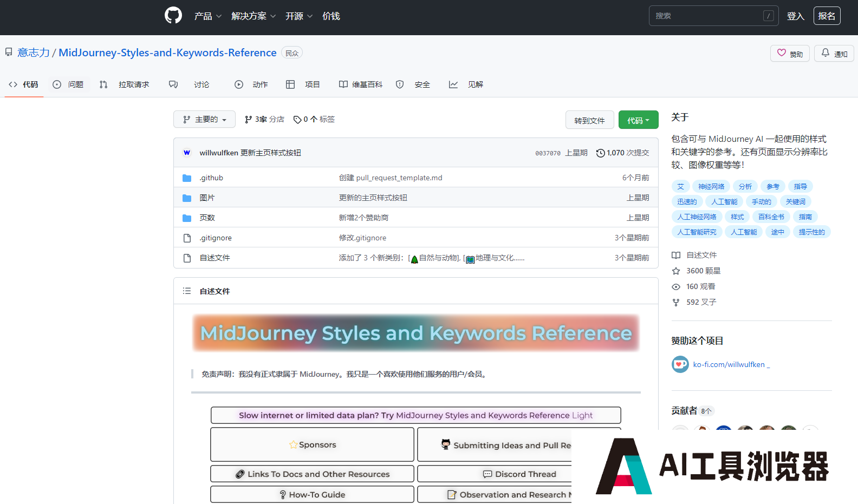
Task: Select the 代码 code tab
Action: [24, 84]
